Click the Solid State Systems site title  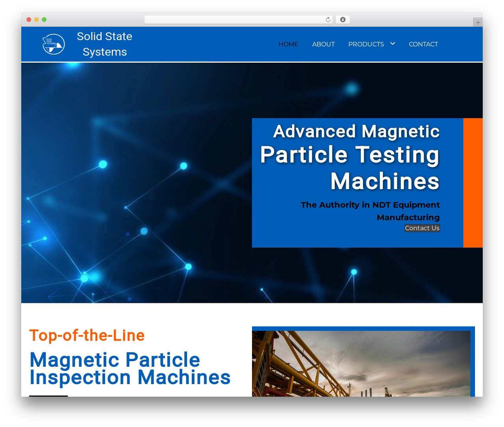pos(105,44)
